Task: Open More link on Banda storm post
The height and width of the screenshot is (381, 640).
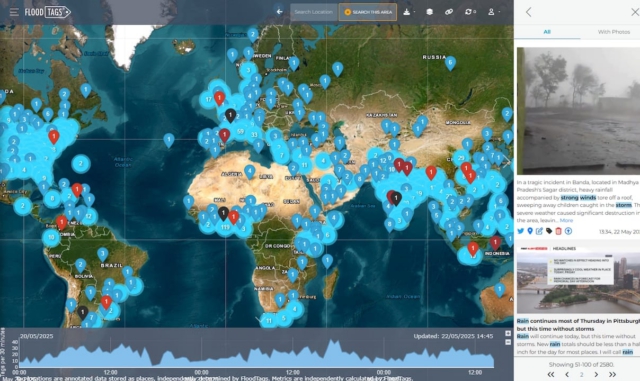Action: point(566,221)
